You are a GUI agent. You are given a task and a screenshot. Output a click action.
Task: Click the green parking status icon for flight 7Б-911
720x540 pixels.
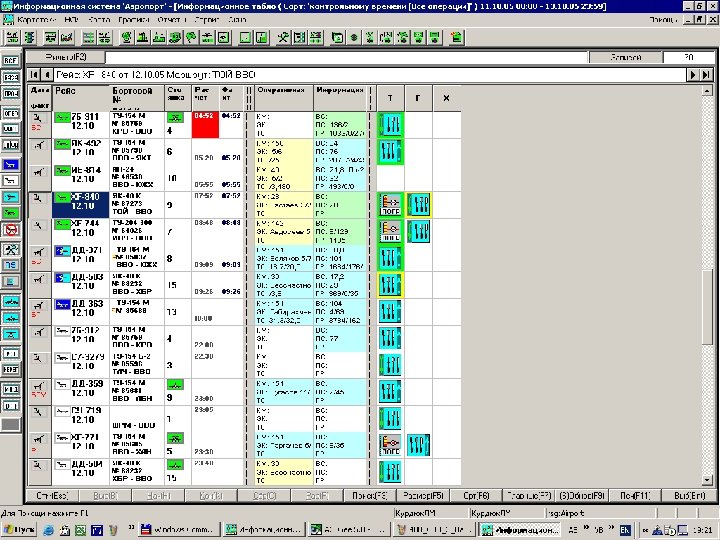click(x=174, y=118)
